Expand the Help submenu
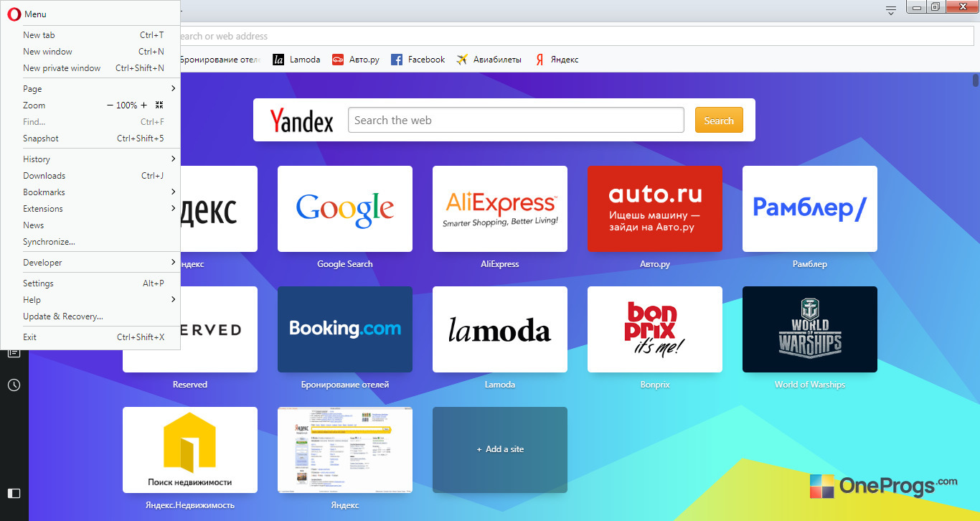 [90, 300]
